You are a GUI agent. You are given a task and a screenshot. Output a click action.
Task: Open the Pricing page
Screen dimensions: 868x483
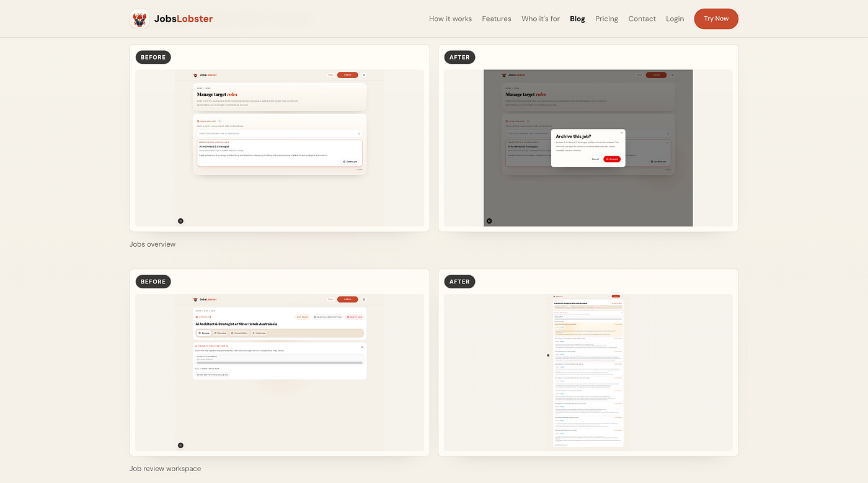[606, 19]
